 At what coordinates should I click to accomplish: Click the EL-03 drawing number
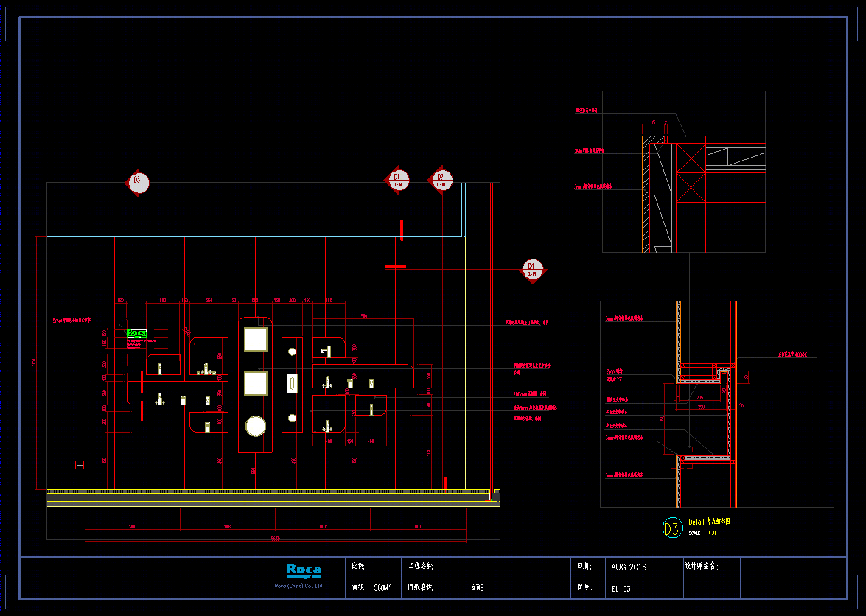point(621,589)
